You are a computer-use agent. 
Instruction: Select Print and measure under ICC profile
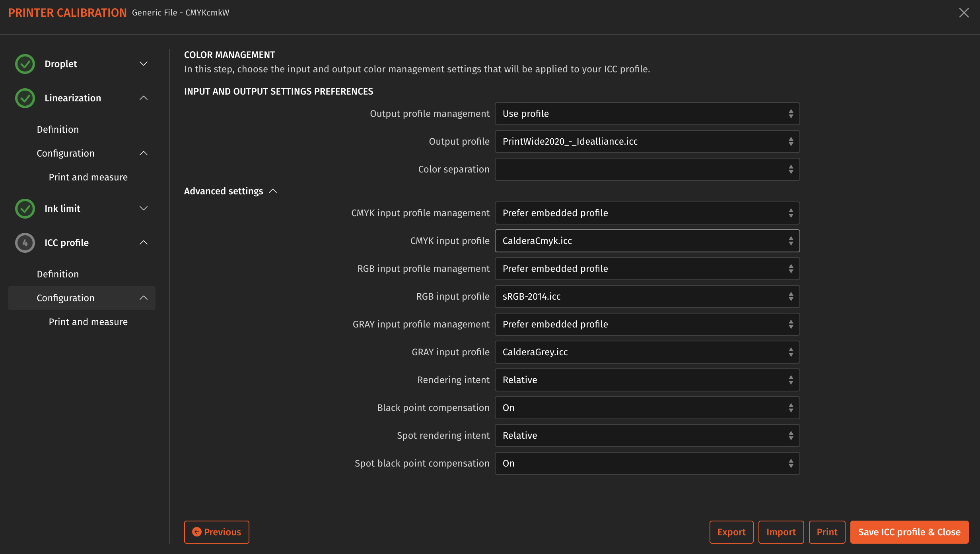(x=88, y=322)
